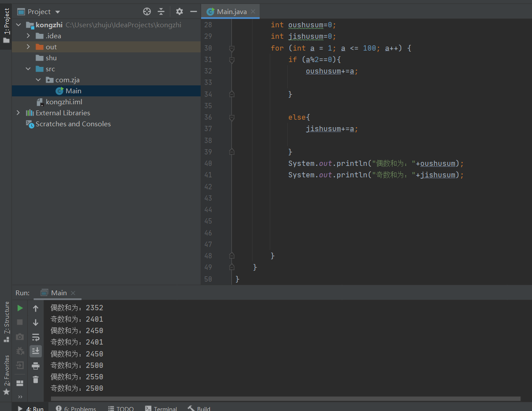Click the Exit icon in Run panel

coord(20,365)
